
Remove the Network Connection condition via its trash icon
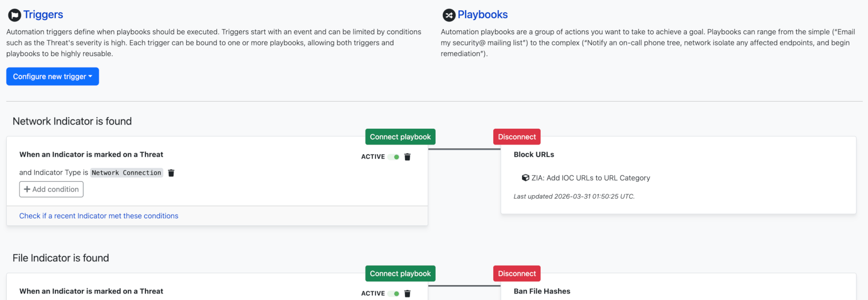[171, 173]
